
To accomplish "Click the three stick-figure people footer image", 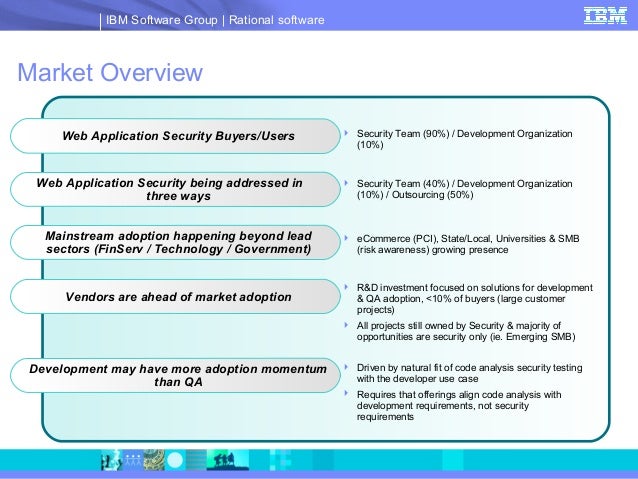I will click(133, 460).
